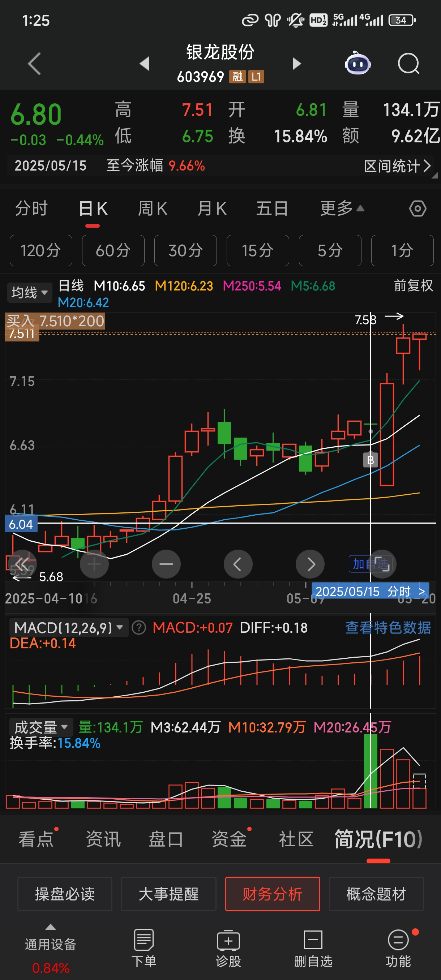441x980 pixels.
Task: Switch to 周K tab
Action: tap(152, 209)
